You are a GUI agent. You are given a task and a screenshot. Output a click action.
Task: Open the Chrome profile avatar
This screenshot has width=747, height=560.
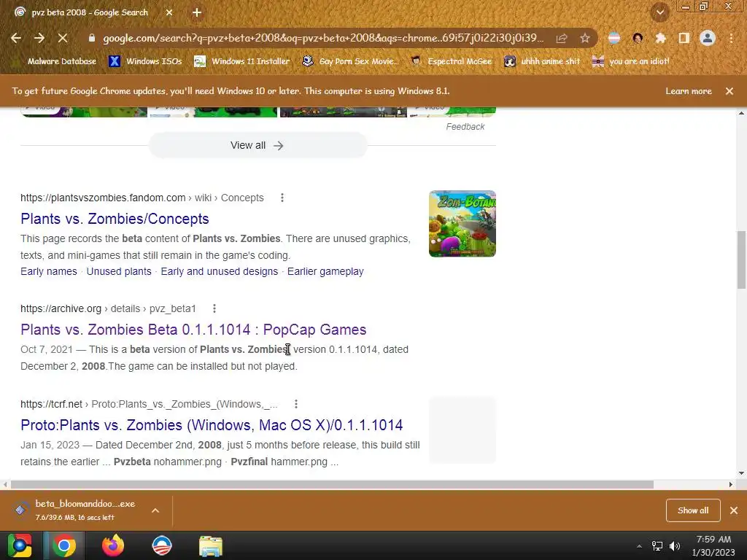click(x=708, y=38)
